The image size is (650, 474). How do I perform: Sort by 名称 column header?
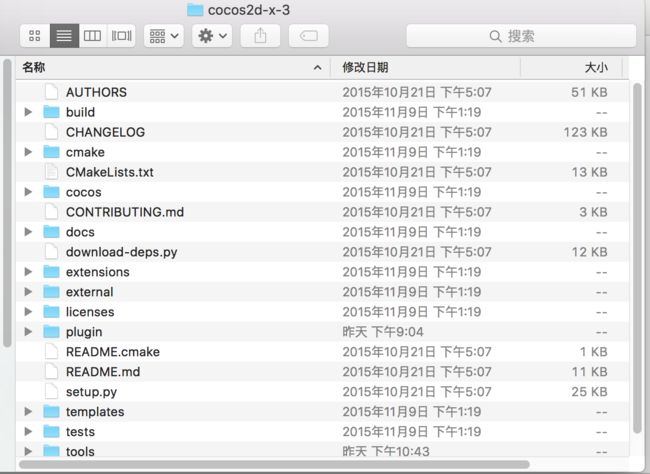(x=173, y=67)
